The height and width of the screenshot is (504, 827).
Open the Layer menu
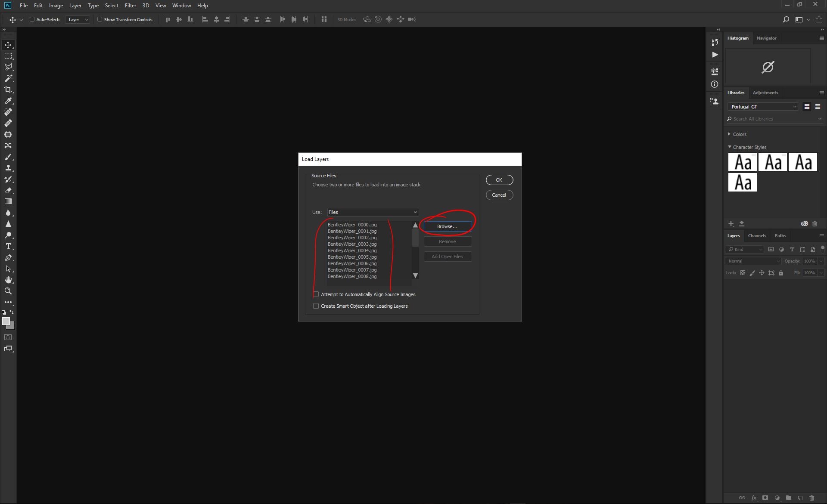pos(75,6)
